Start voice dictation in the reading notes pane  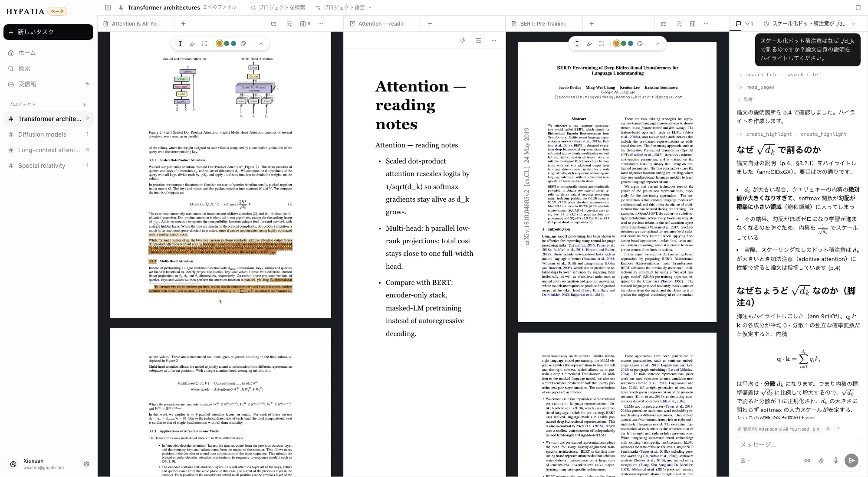[x=463, y=40]
